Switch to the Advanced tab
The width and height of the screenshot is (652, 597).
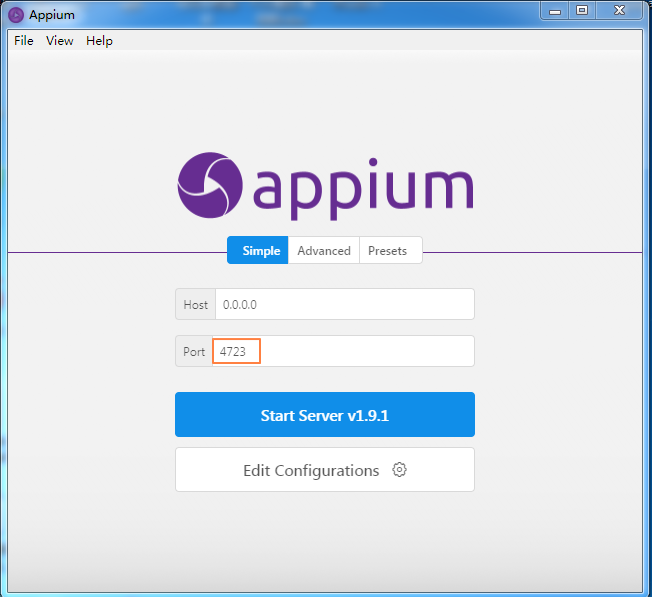tap(324, 251)
